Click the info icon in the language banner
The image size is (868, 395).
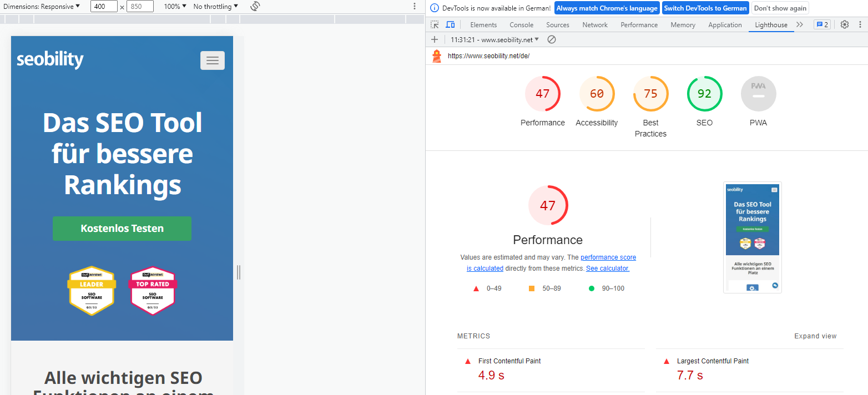(x=435, y=8)
